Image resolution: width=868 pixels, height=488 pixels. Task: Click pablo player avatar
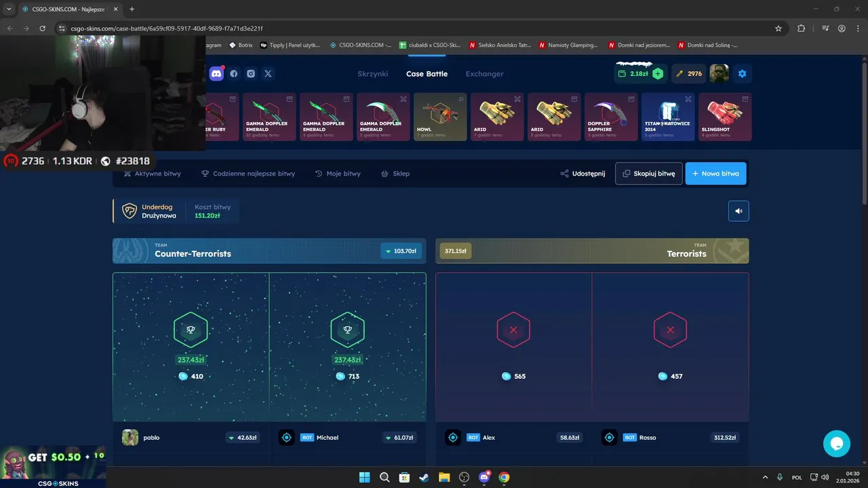click(x=130, y=437)
